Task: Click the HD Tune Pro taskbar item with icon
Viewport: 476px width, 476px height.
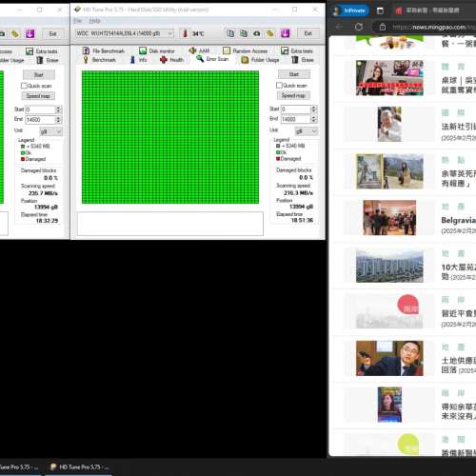Action: click(x=79, y=467)
